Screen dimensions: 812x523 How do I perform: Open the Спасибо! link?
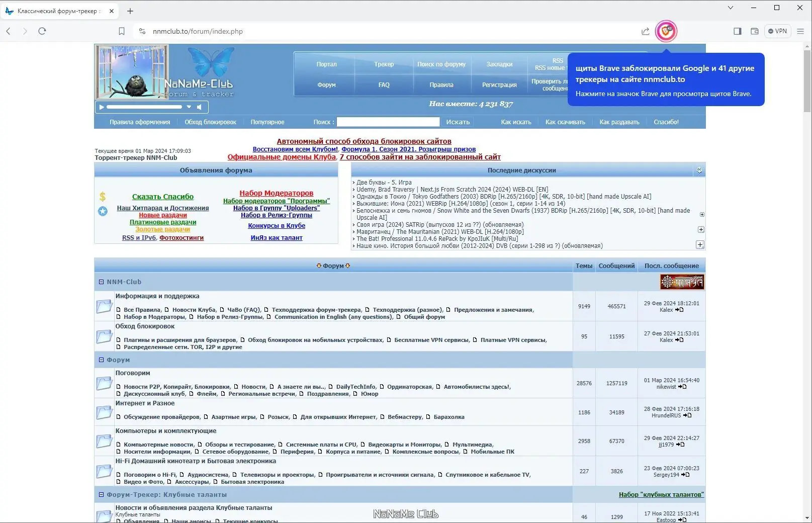click(x=666, y=122)
